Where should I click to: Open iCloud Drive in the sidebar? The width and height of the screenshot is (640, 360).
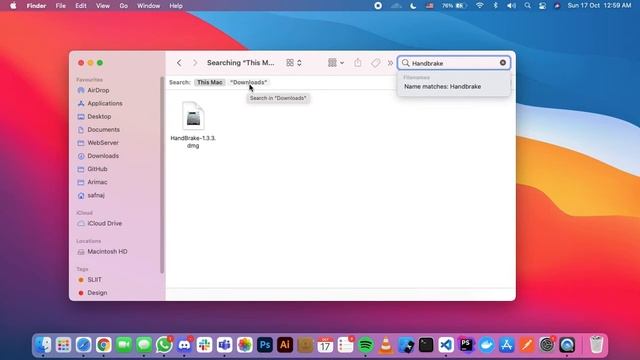(104, 223)
